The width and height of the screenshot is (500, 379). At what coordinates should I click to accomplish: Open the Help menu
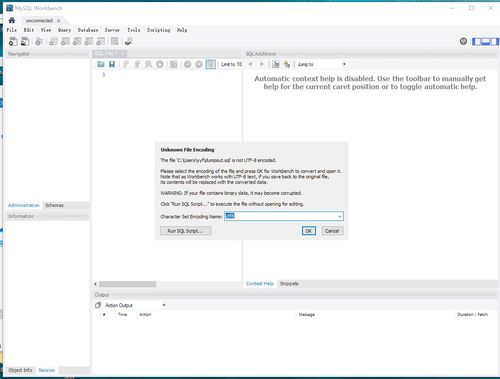point(182,30)
